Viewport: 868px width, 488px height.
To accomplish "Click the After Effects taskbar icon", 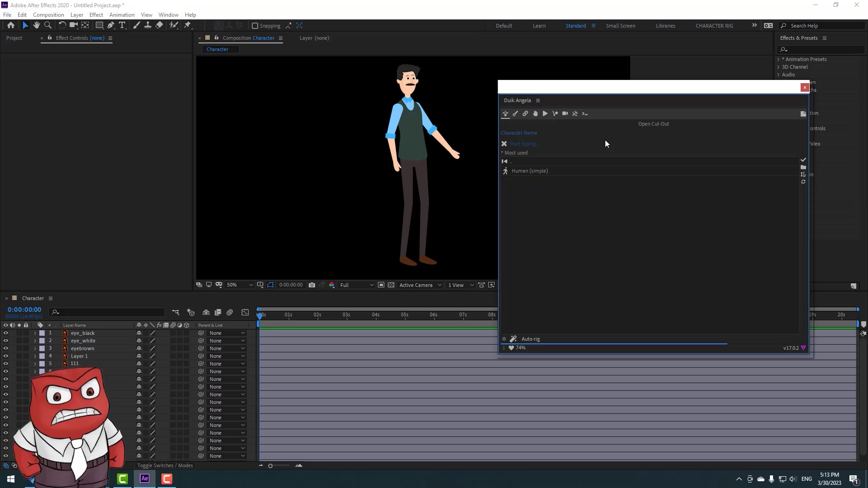I will (x=145, y=479).
